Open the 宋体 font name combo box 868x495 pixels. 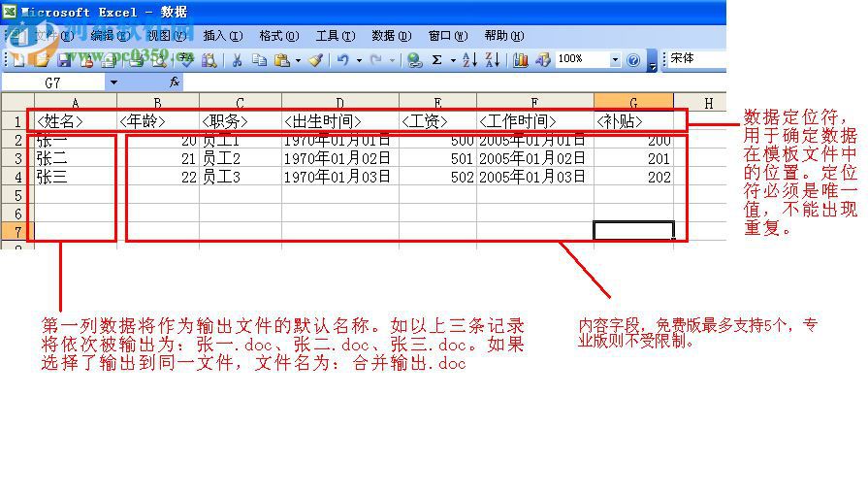tap(696, 59)
